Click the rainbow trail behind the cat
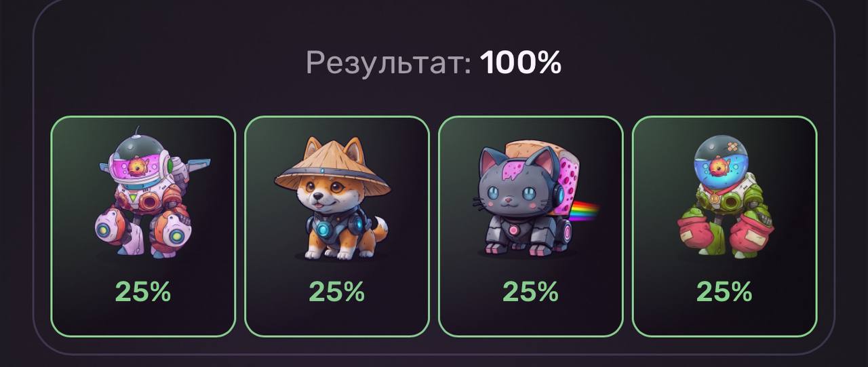 587,211
